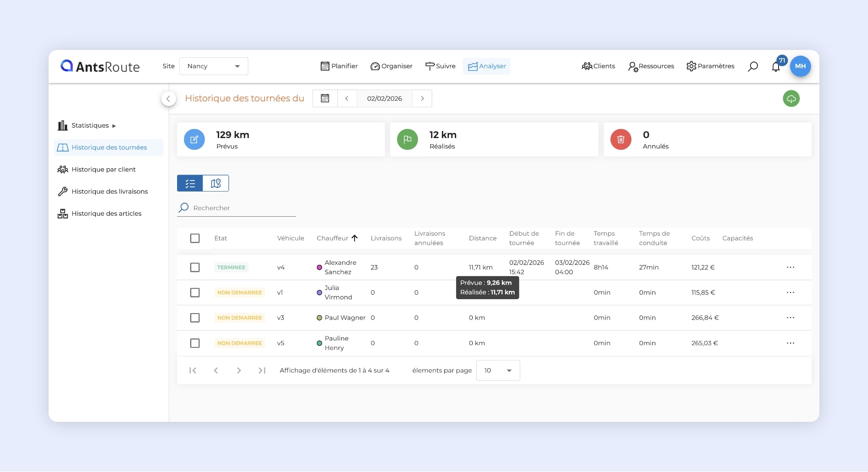Screen dimensions: 868x472
Task: Go to next day arrow
Action: [422, 99]
